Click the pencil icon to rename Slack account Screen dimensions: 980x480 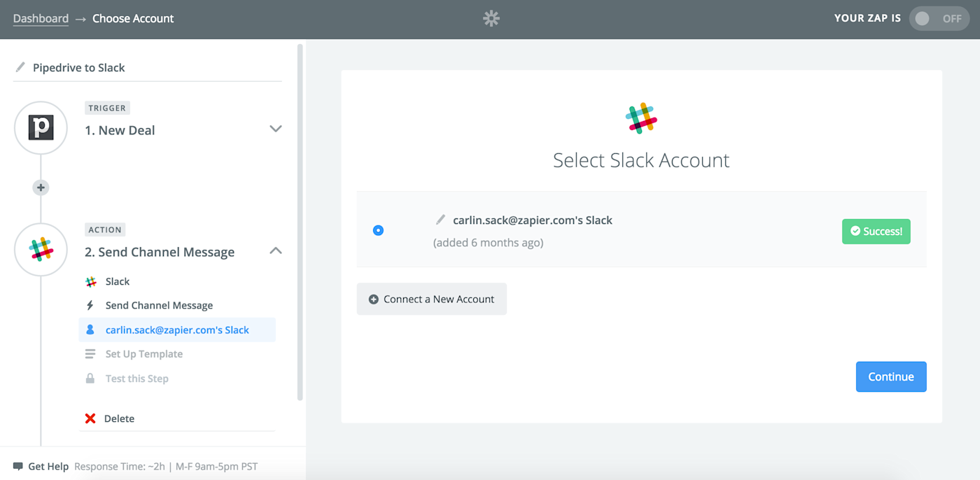tap(440, 220)
